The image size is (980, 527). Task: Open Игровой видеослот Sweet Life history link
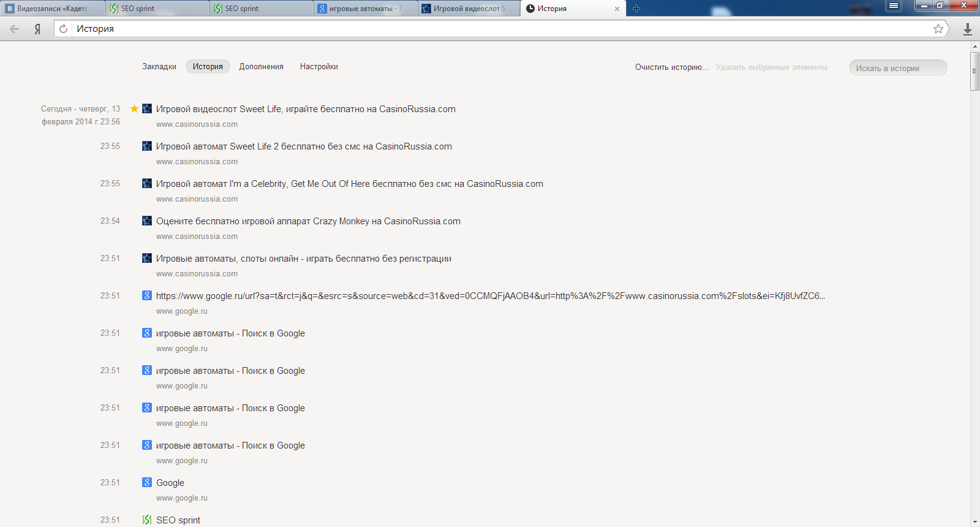point(306,109)
